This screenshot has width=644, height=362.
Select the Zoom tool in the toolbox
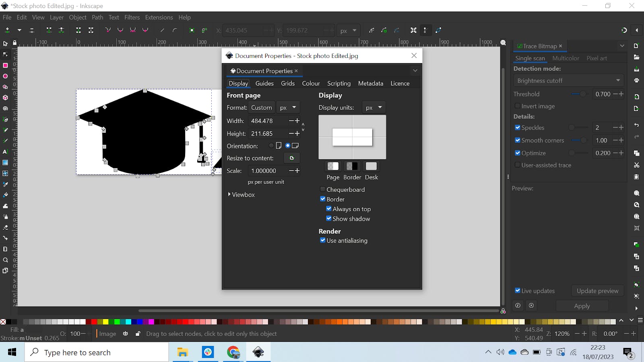[5, 260]
